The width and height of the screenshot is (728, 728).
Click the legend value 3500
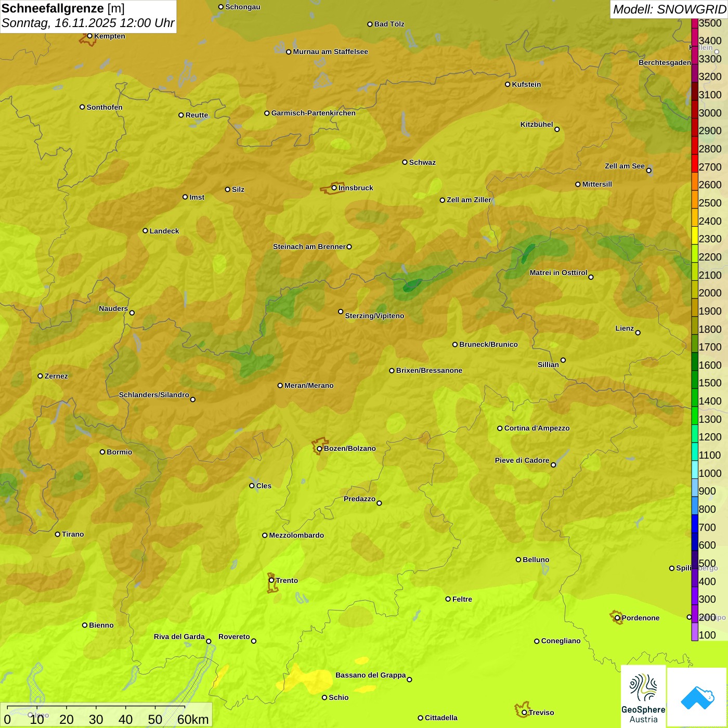pos(710,23)
